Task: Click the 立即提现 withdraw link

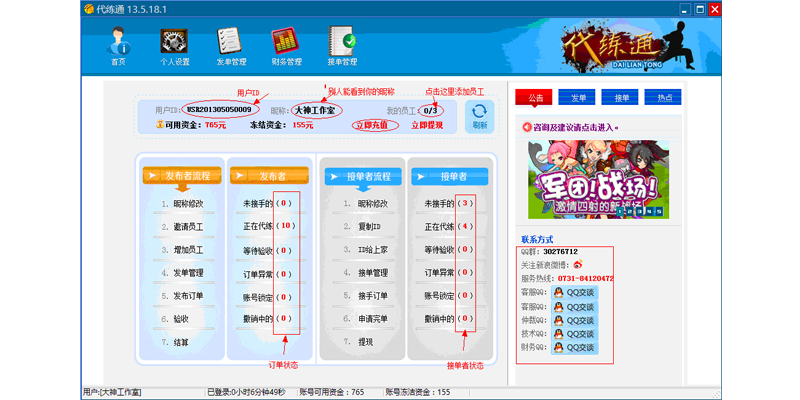Action: pos(427,125)
